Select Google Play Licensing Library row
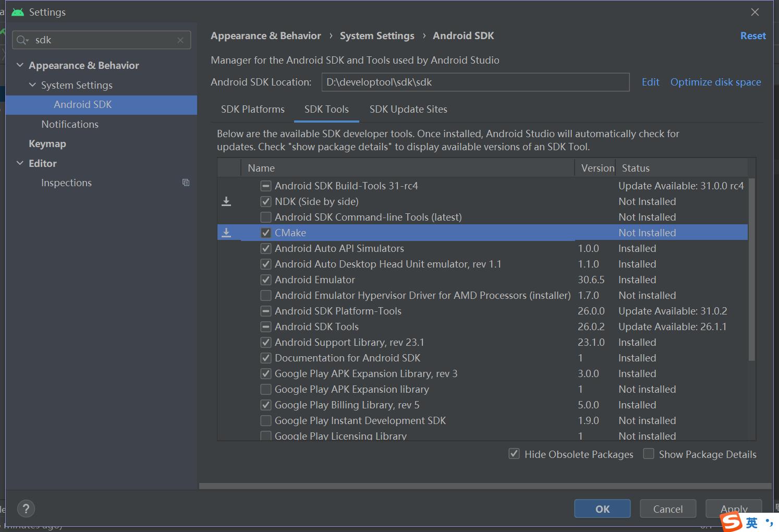The width and height of the screenshot is (779, 532). pyautogui.click(x=482, y=436)
